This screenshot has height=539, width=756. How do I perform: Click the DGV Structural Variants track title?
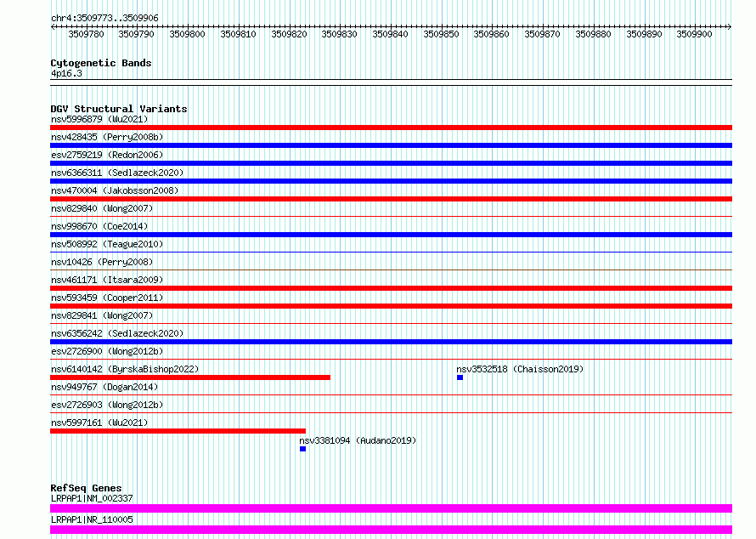119,109
